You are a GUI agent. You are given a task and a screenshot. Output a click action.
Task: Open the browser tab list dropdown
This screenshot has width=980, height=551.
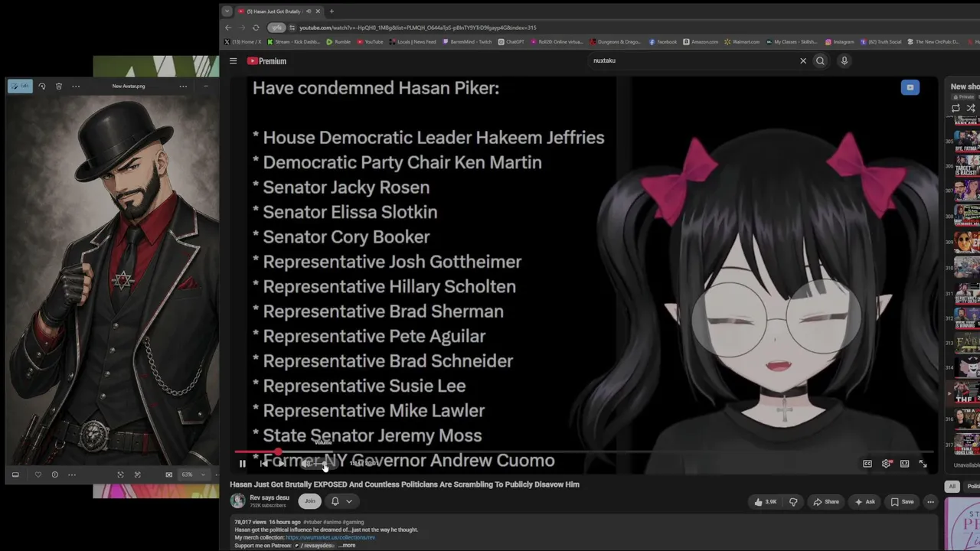227,11
